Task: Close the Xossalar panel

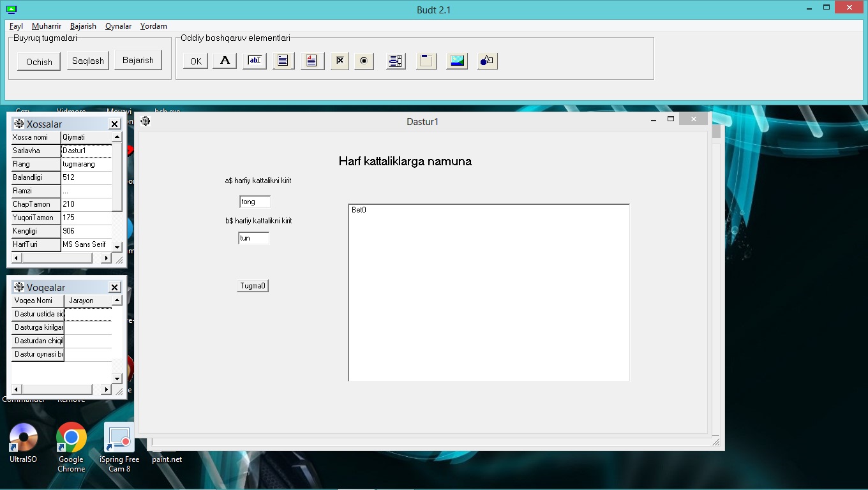Action: [x=115, y=124]
